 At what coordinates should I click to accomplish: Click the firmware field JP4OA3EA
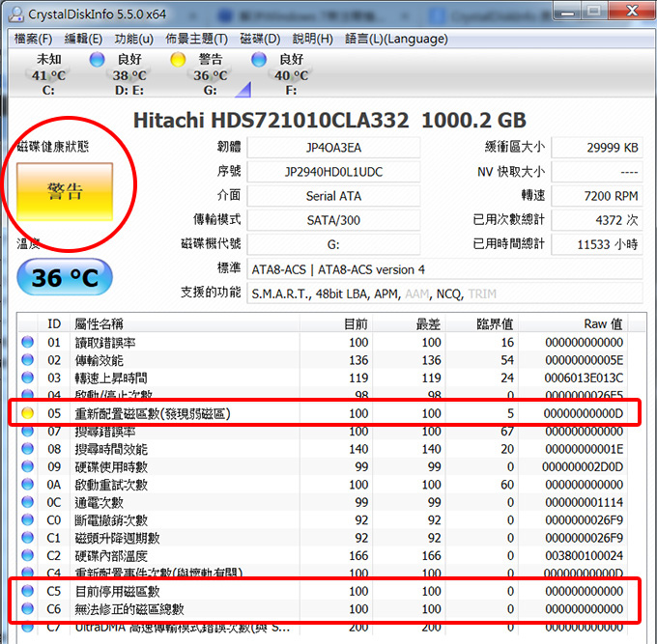pos(333,148)
